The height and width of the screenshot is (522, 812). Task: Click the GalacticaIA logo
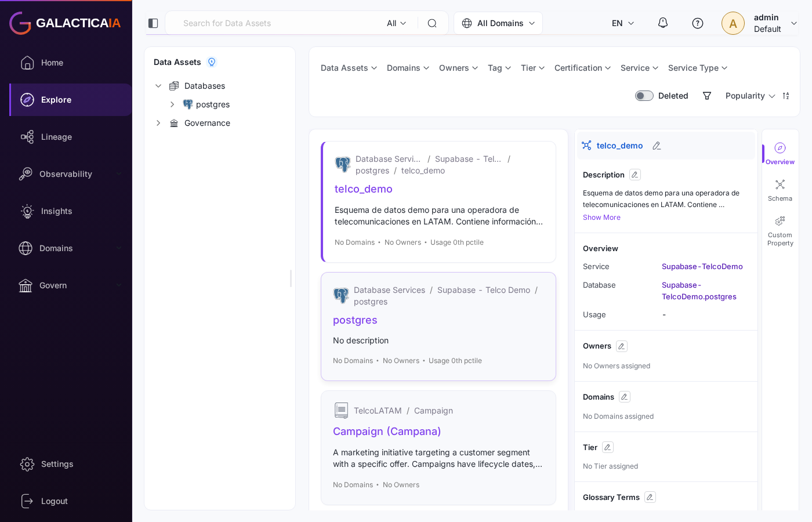tap(65, 23)
